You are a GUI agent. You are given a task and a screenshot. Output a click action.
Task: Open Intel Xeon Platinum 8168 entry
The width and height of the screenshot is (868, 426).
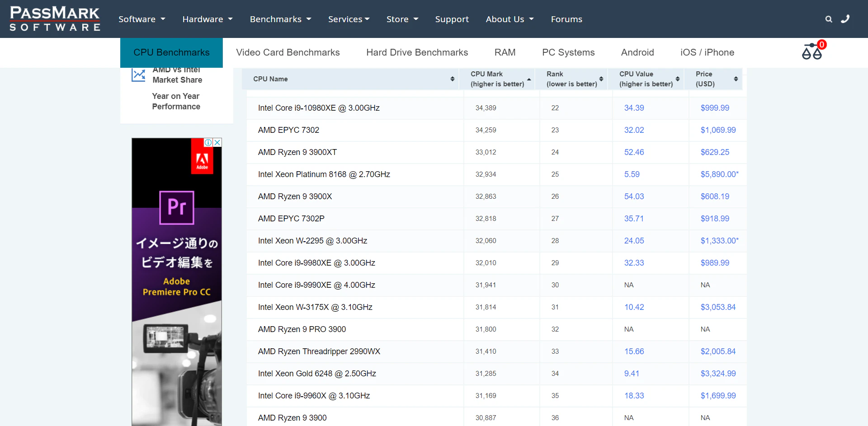coord(324,174)
